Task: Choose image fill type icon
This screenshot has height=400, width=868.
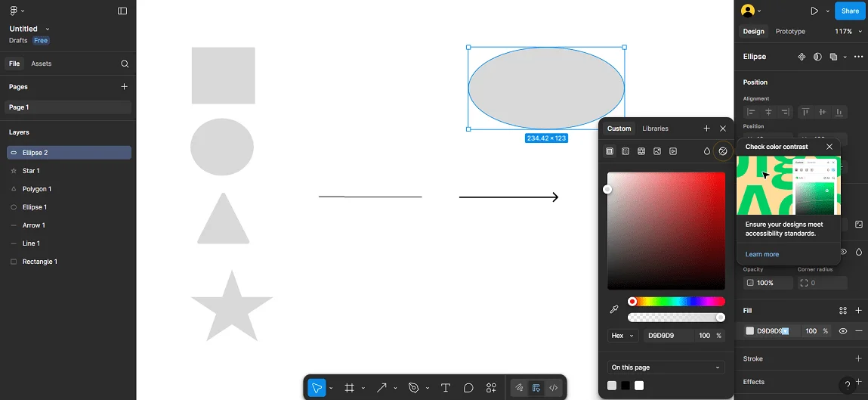Action: click(x=657, y=151)
